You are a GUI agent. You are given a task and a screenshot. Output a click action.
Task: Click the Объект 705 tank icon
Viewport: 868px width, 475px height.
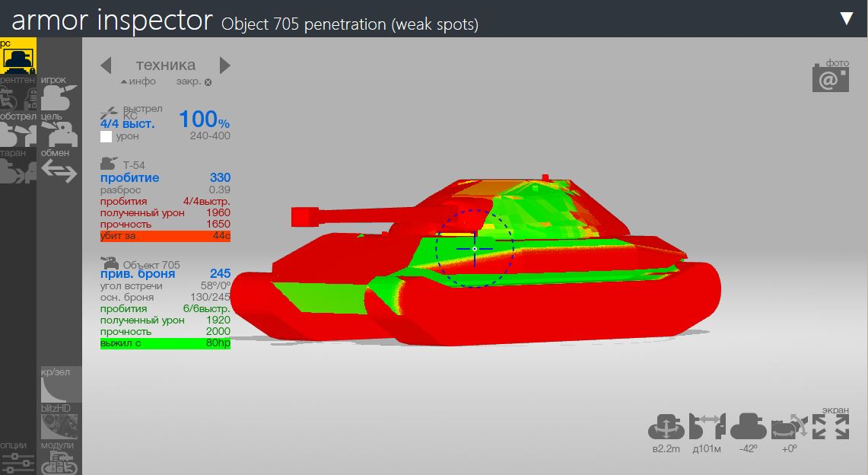click(110, 263)
